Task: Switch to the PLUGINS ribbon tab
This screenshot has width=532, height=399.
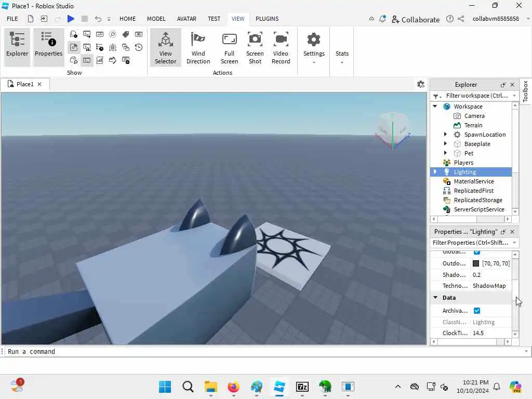Action: [x=267, y=19]
